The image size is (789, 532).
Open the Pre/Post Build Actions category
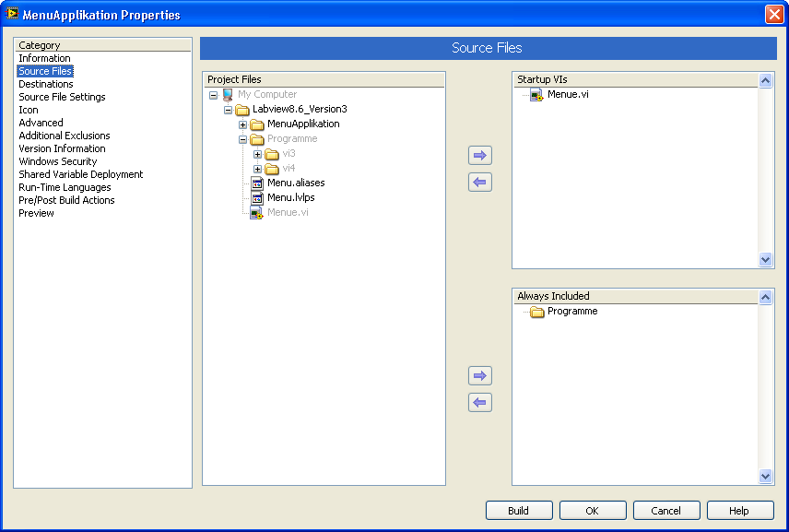66,200
